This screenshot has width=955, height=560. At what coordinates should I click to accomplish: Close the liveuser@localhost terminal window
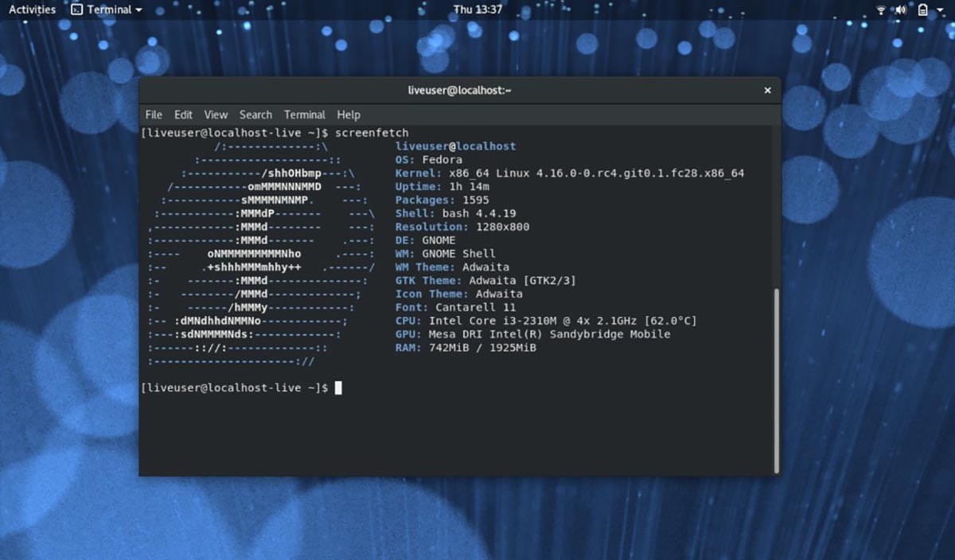(x=767, y=90)
